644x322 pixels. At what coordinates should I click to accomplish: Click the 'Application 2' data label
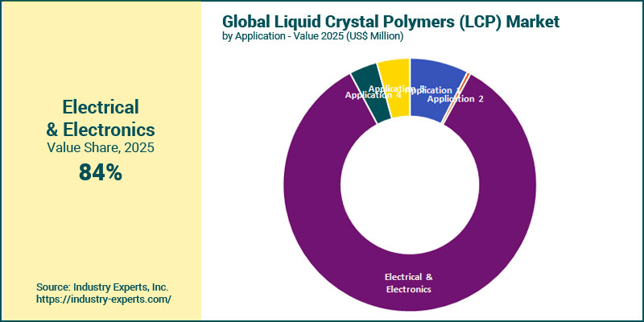tap(455, 98)
